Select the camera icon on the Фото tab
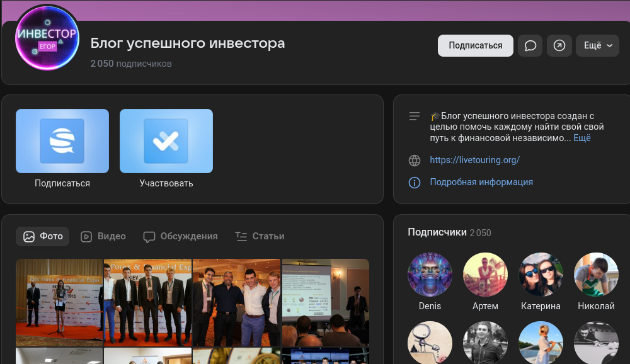 pos(28,236)
